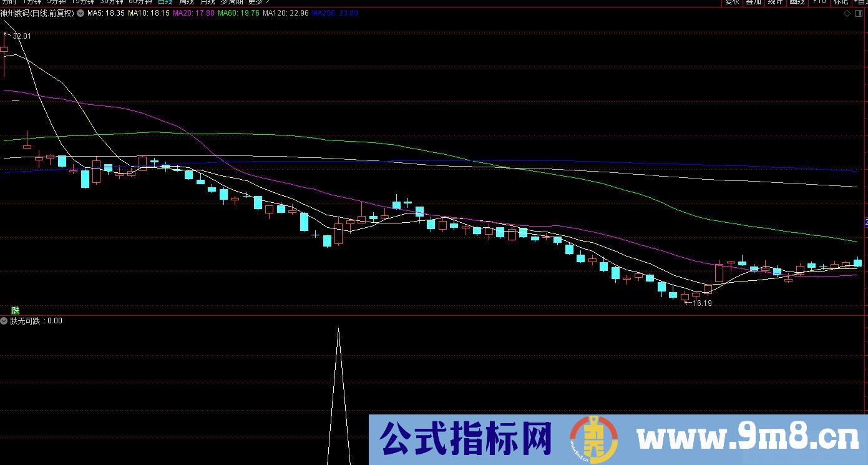The height and width of the screenshot is (465, 868).
Task: Open dropdown next to 神州数码 title
Action: point(80,13)
